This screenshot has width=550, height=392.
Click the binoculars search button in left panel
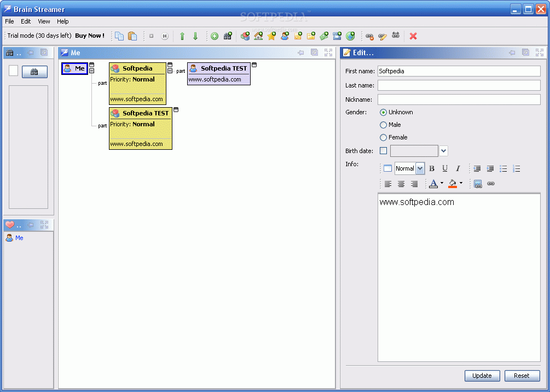click(34, 72)
